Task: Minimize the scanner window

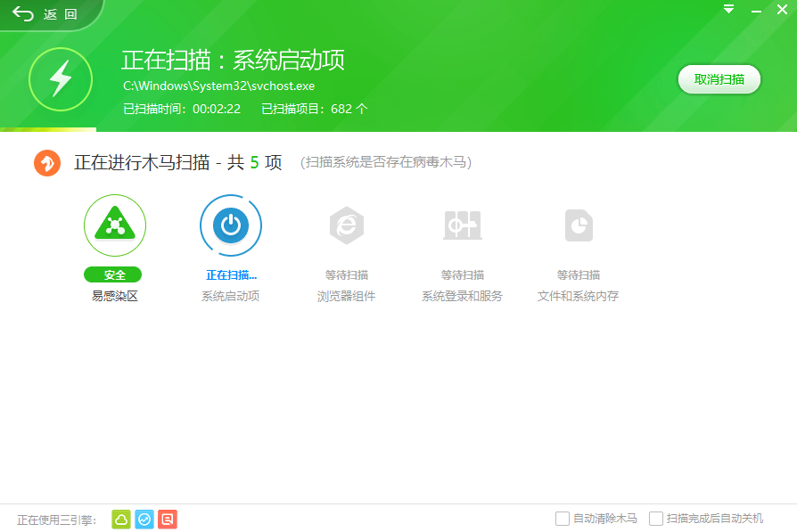Action: 756,10
